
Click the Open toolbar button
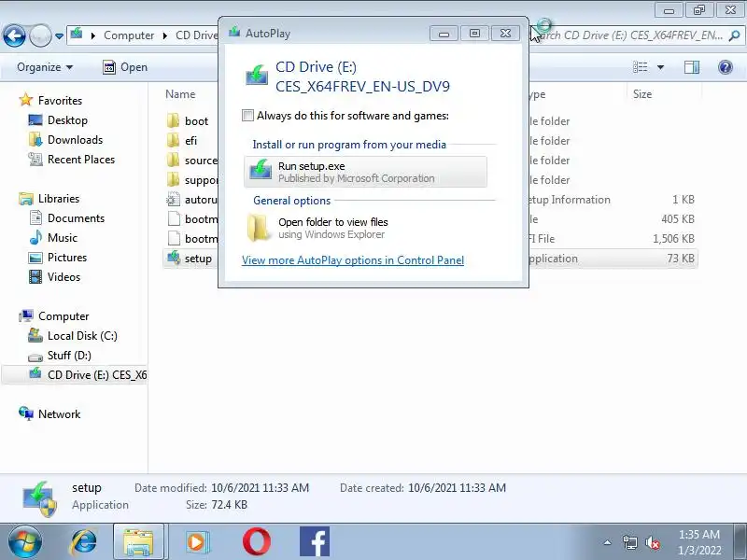[125, 67]
